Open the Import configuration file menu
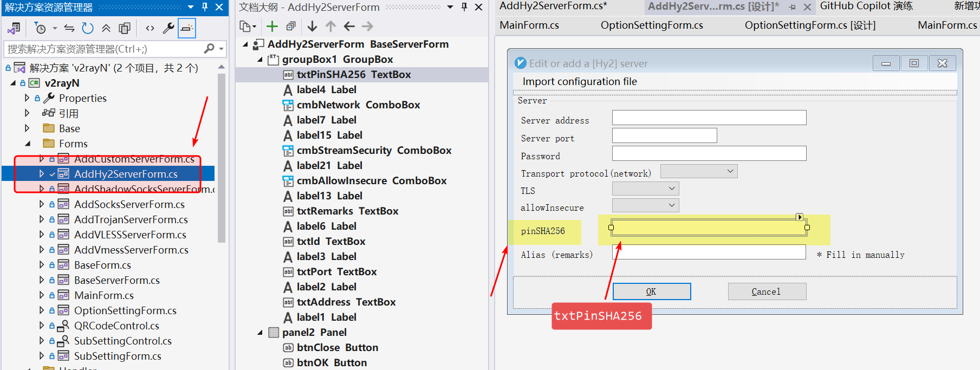The height and width of the screenshot is (370, 980). pyautogui.click(x=580, y=82)
